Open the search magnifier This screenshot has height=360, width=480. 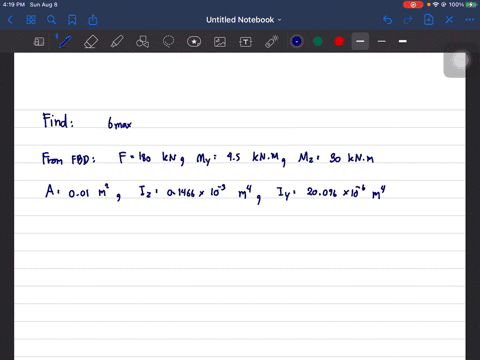(x=51, y=20)
